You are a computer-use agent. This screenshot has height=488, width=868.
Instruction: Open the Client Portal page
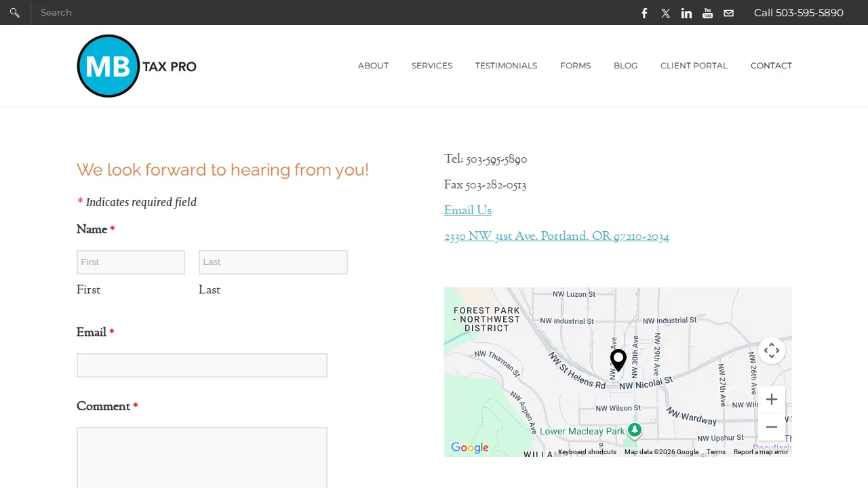(694, 66)
